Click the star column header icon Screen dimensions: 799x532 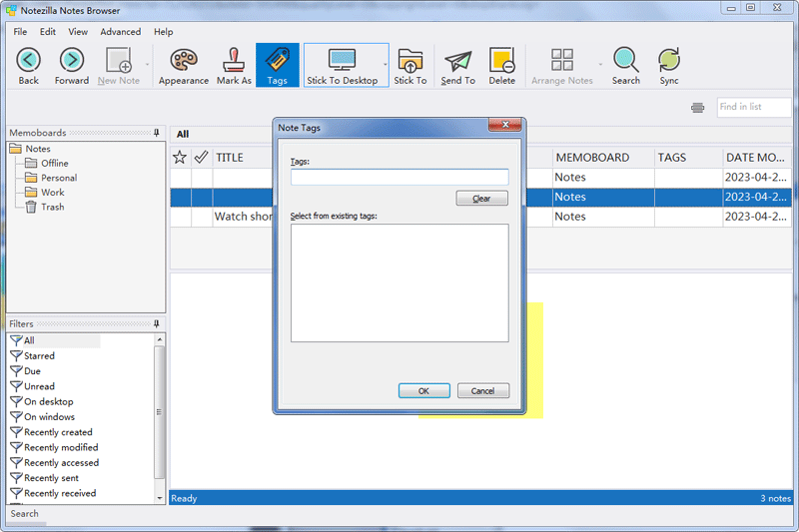180,158
